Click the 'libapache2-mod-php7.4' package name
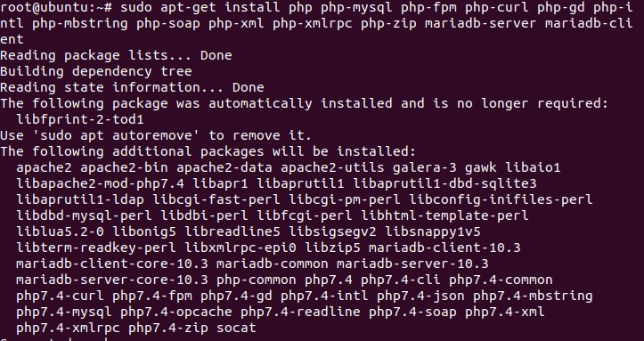Viewport: 644px width, 341px height. tap(101, 183)
